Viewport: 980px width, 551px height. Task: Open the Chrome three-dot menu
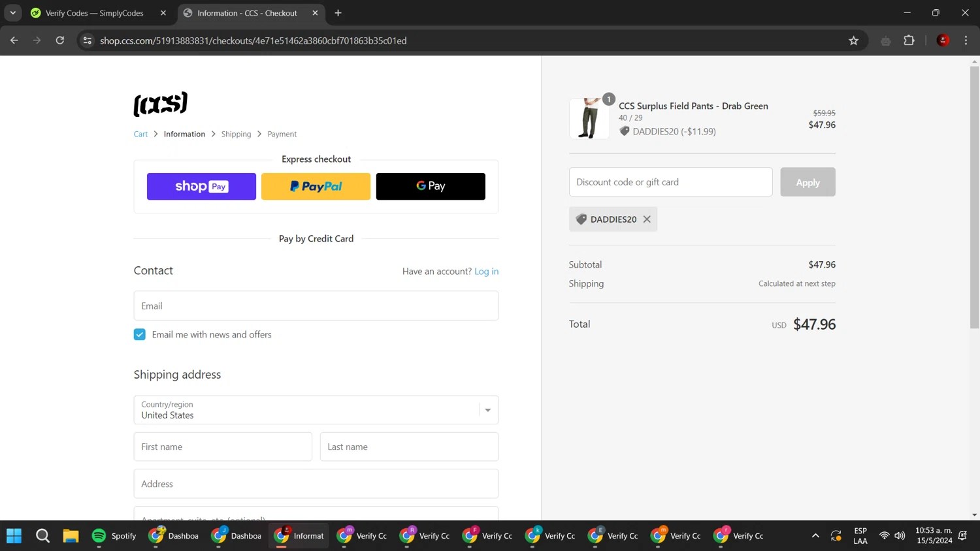coord(966,40)
